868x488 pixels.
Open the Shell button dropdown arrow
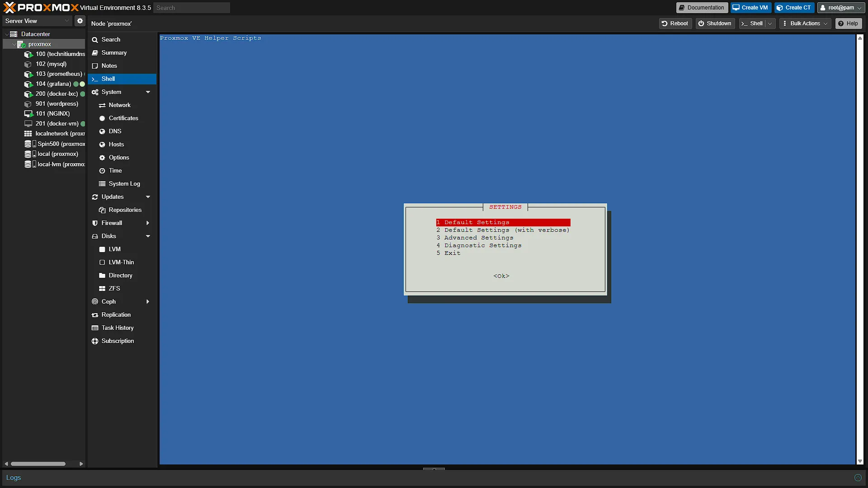(x=770, y=23)
